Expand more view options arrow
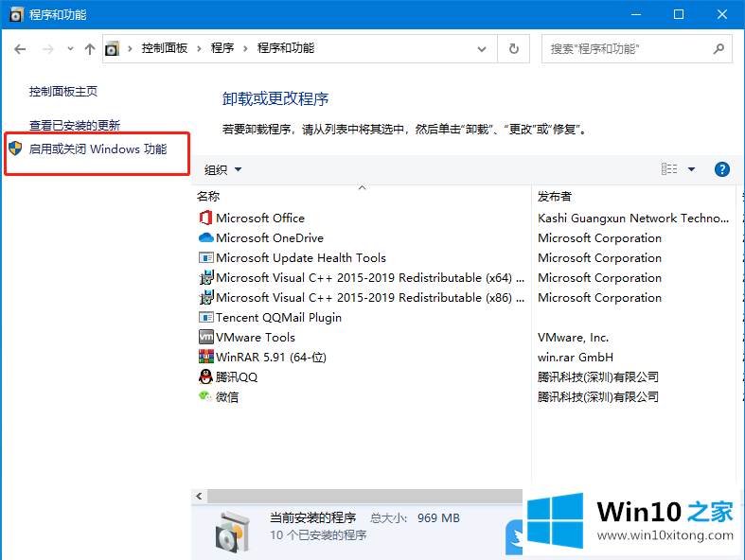Screen dimensions: 745x560 691,169
